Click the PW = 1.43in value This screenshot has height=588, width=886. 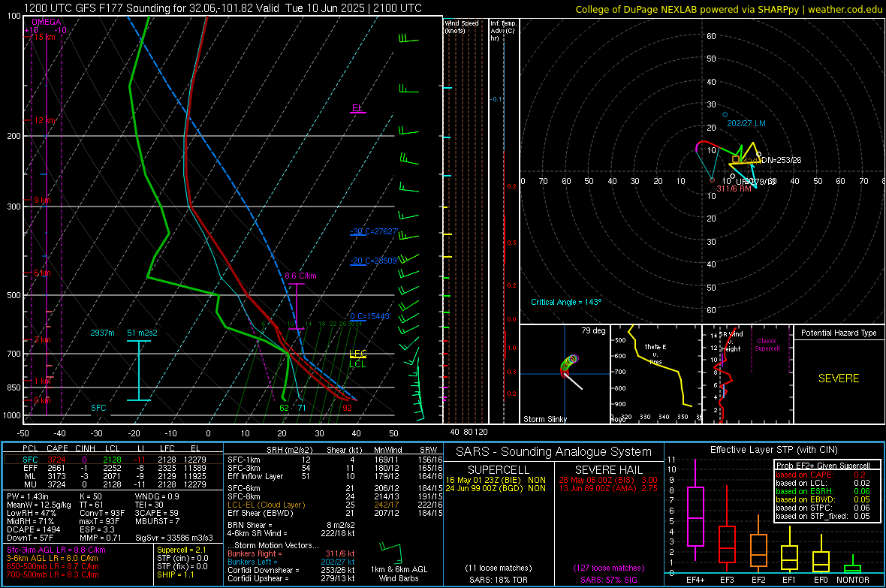click(28, 496)
